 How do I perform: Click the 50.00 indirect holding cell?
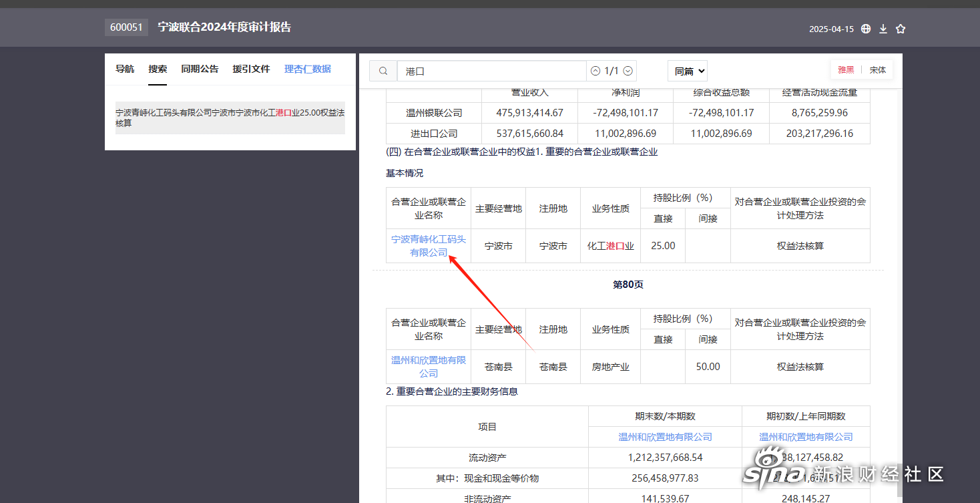[x=708, y=367]
